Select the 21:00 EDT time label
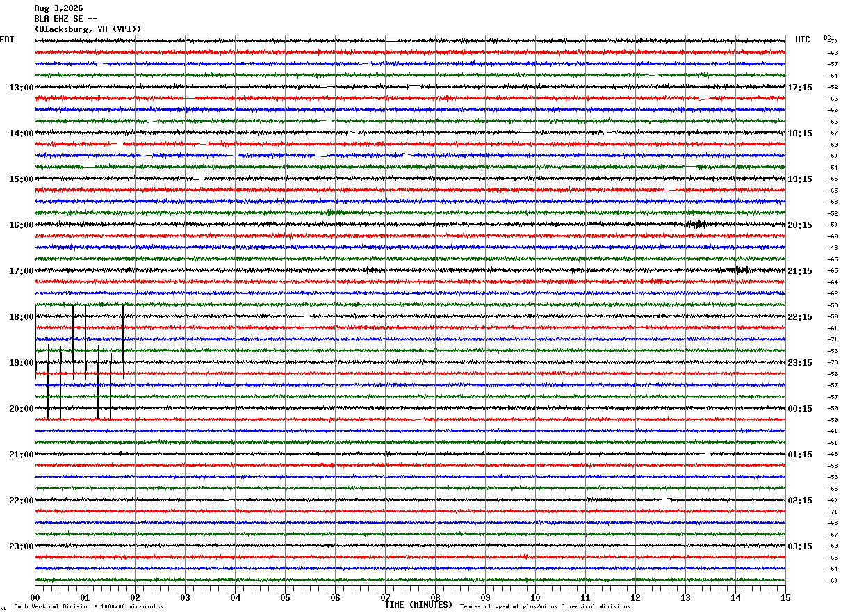Viewport: 841px width, 616px height. pyautogui.click(x=22, y=455)
